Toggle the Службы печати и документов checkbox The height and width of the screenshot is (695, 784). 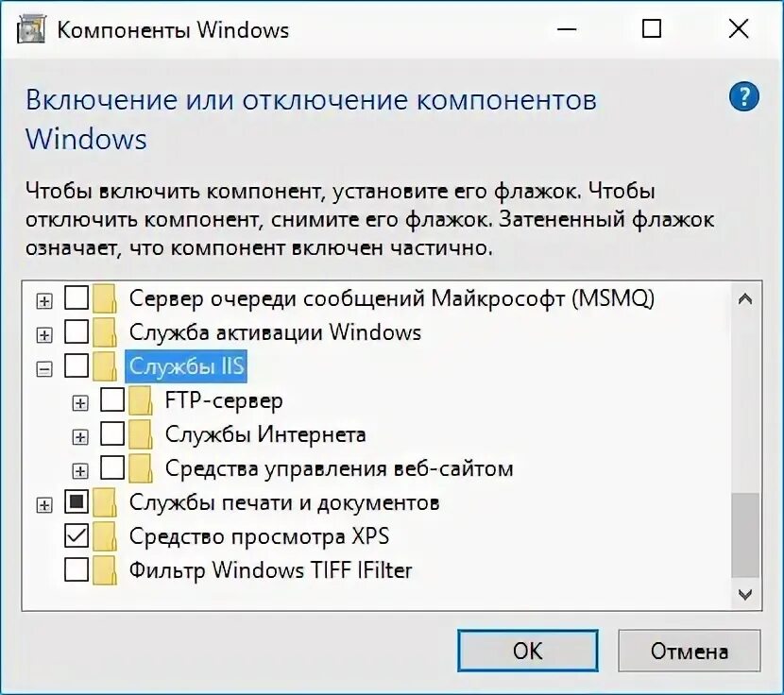(77, 502)
